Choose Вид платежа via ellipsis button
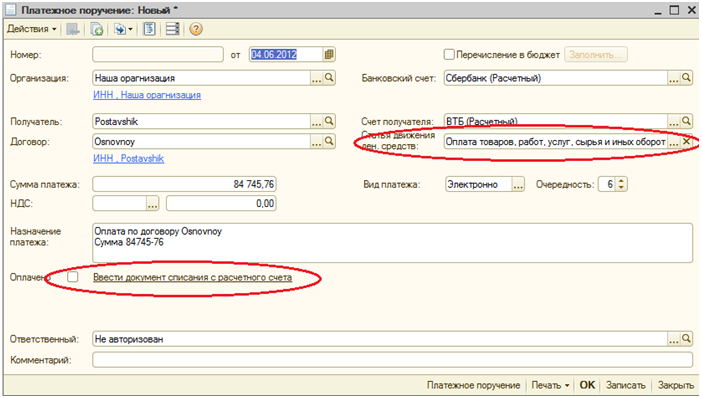 point(518,185)
